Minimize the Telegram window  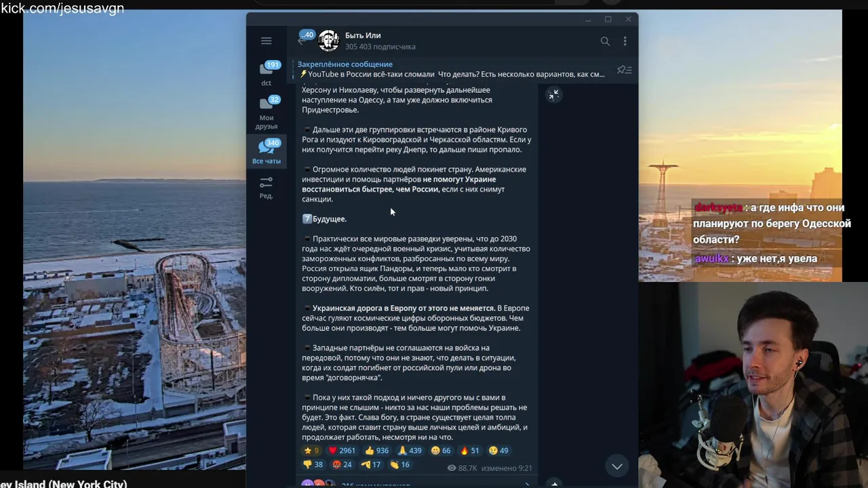click(x=588, y=19)
